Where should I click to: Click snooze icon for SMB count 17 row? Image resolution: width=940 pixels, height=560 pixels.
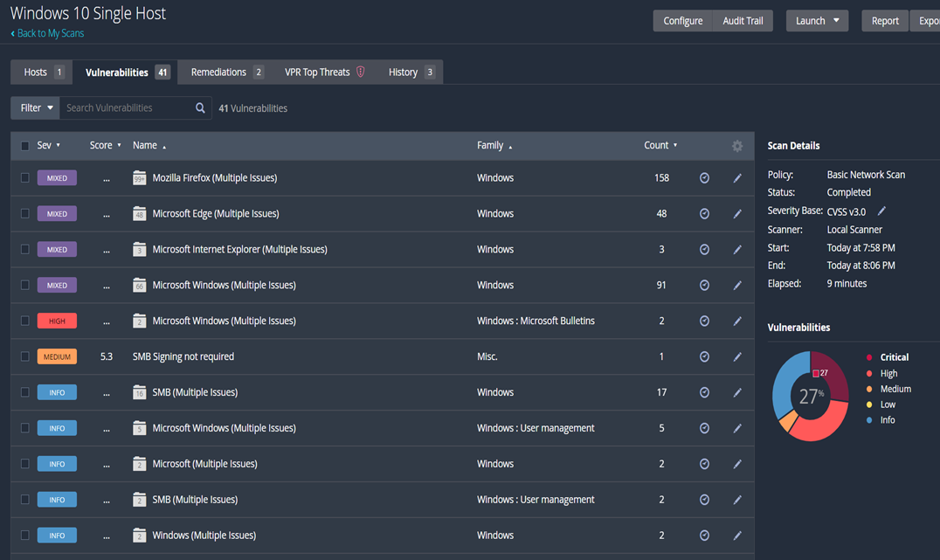704,392
